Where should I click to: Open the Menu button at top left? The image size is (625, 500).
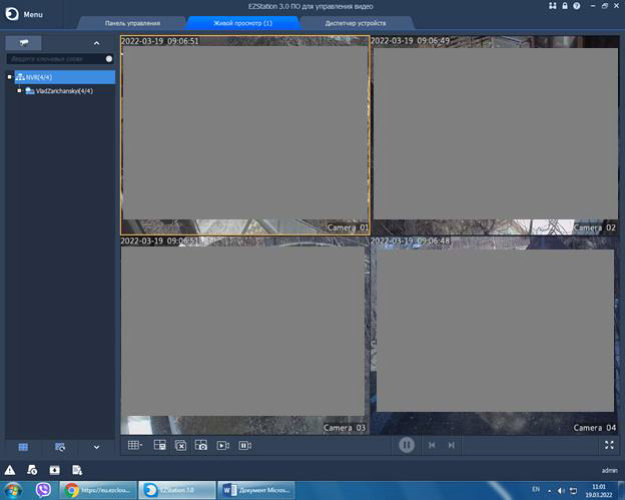[24, 14]
